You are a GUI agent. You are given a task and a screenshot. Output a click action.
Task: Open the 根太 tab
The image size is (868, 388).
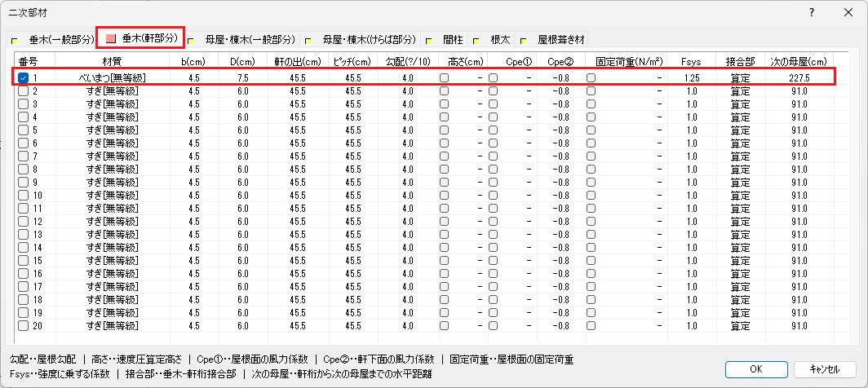pyautogui.click(x=499, y=39)
